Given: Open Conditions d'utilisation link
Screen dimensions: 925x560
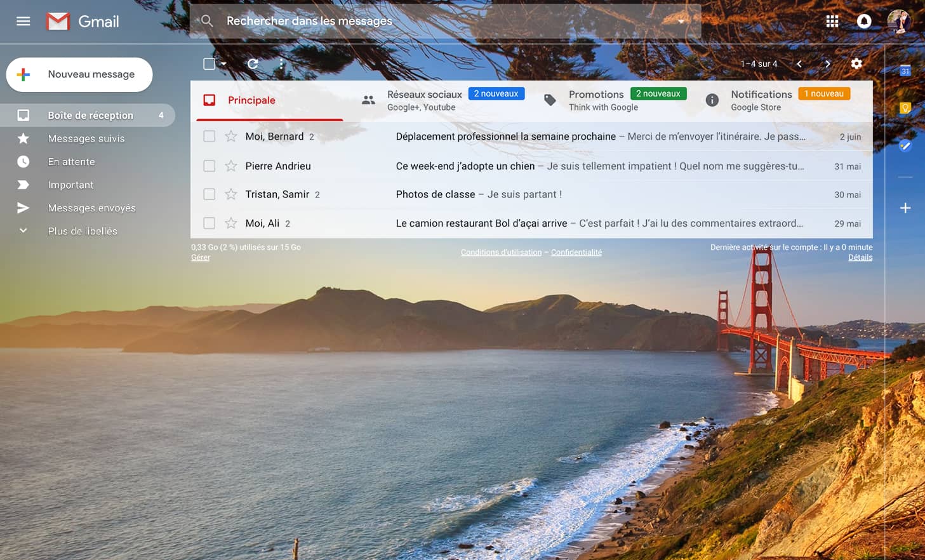Looking at the screenshot, I should pos(501,252).
